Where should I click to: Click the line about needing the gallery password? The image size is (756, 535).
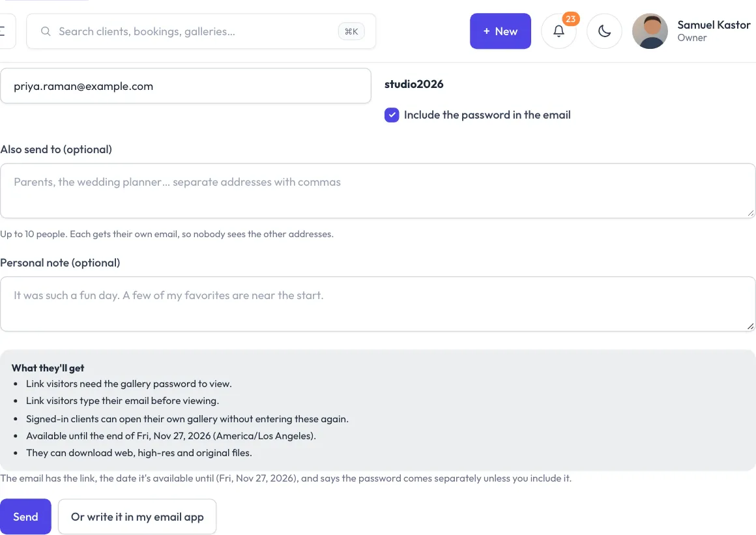pyautogui.click(x=129, y=384)
